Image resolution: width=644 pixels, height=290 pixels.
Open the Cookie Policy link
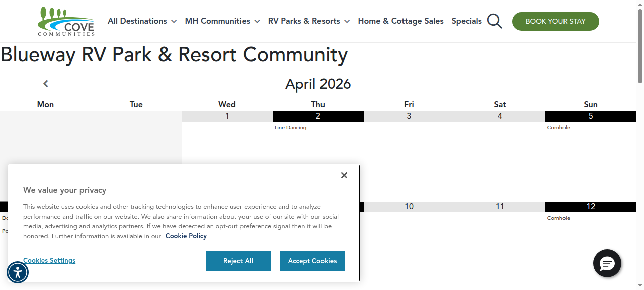[x=186, y=236]
